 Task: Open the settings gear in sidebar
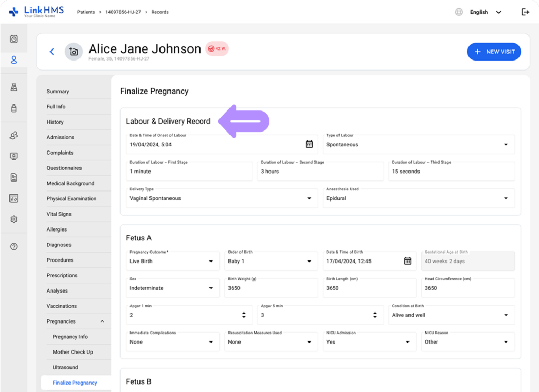(14, 219)
